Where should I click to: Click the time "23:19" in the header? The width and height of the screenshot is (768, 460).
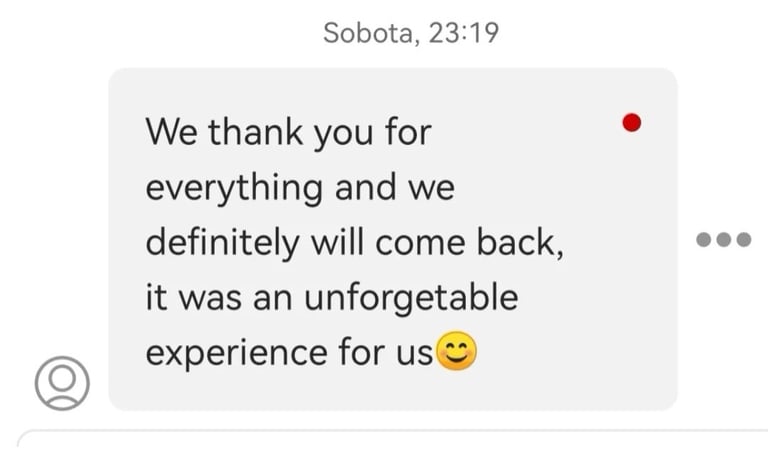pyautogui.click(x=463, y=33)
